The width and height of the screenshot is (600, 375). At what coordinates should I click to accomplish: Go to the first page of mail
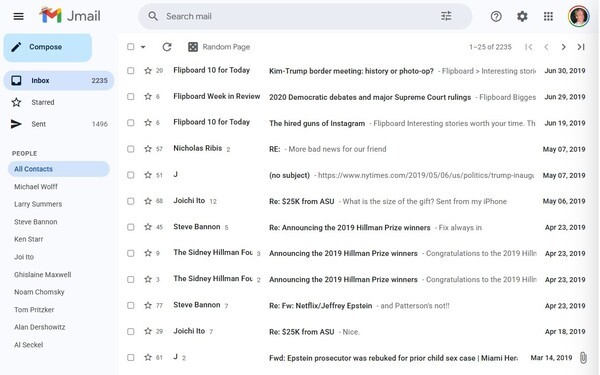click(x=529, y=47)
